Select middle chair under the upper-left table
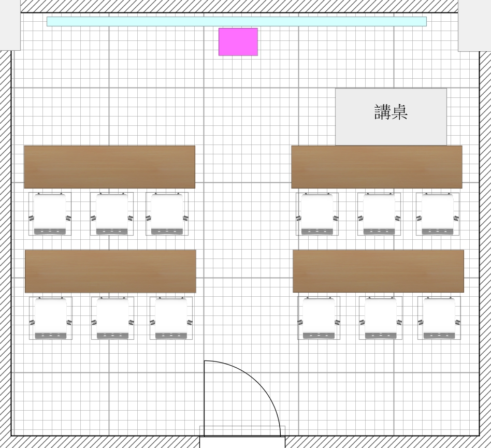 [x=112, y=214]
